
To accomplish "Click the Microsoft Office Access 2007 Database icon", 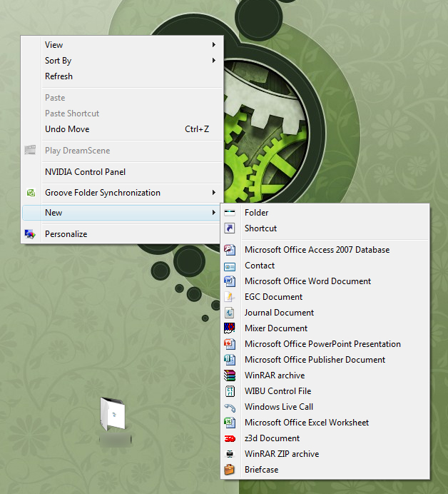I will pos(230,250).
